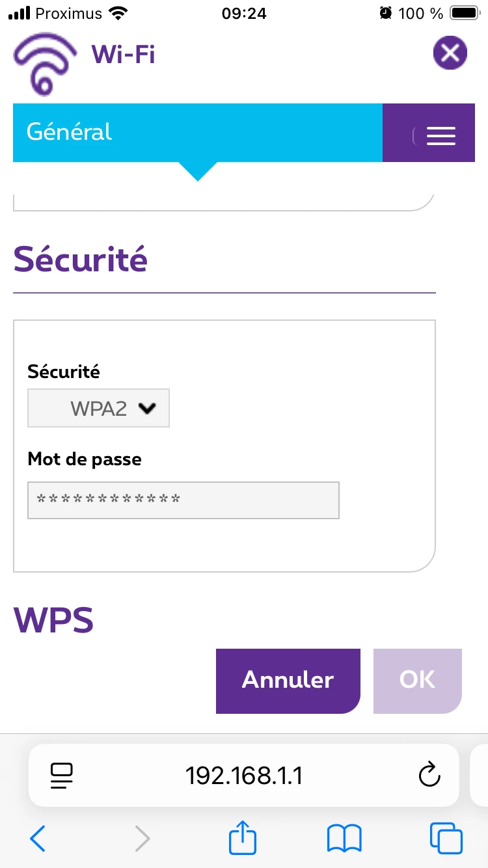Close the Wi-Fi settings panel
Image resolution: width=488 pixels, height=868 pixels.
pos(450,53)
